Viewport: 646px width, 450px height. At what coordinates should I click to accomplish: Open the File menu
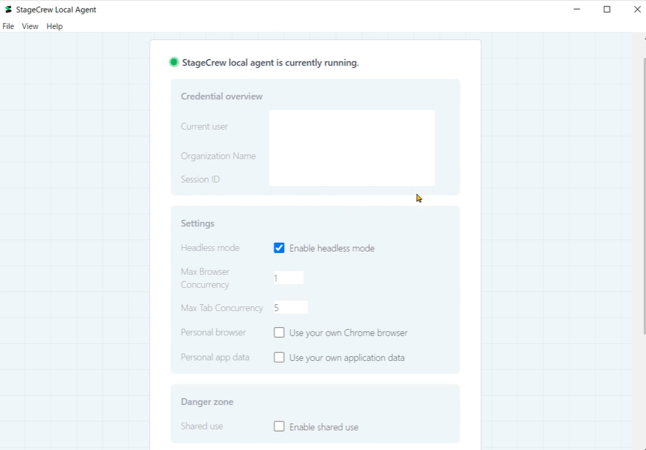point(8,26)
